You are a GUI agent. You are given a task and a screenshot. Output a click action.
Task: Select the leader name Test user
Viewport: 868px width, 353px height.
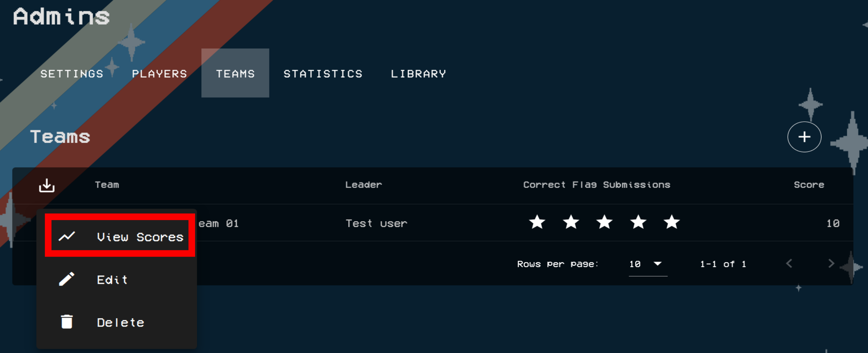pos(376,223)
